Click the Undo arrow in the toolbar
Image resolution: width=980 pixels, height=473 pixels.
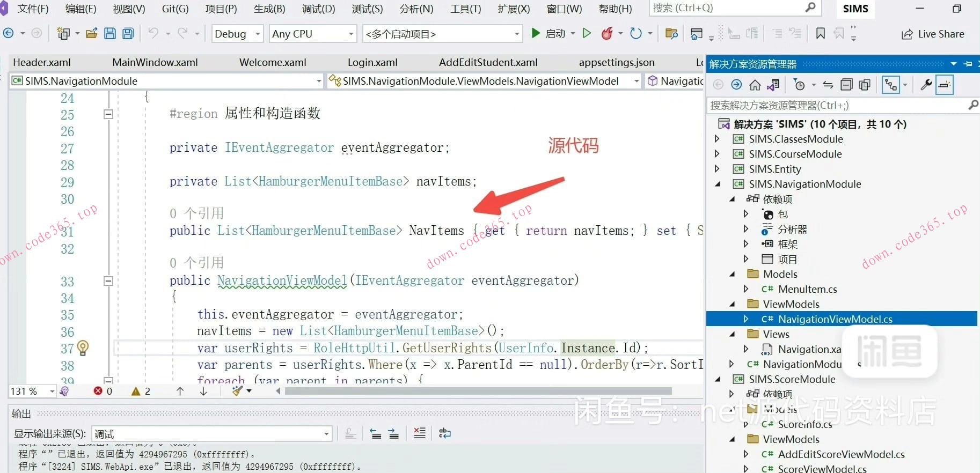pyautogui.click(x=153, y=33)
